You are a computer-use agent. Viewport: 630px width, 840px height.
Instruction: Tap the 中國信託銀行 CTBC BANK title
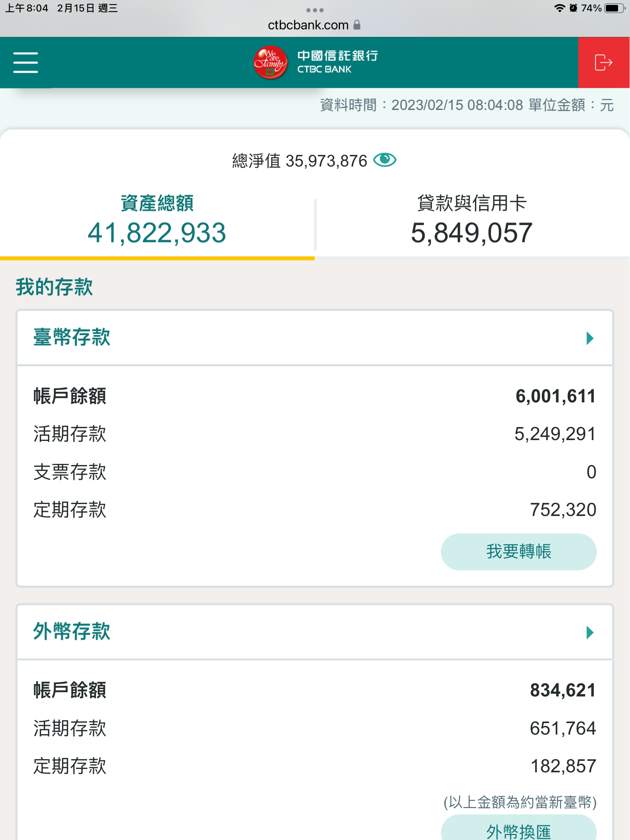(338, 62)
